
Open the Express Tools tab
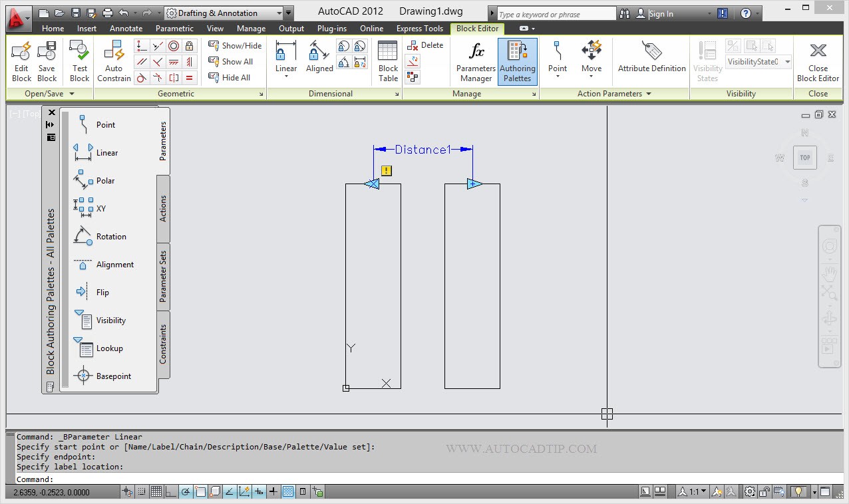[420, 29]
